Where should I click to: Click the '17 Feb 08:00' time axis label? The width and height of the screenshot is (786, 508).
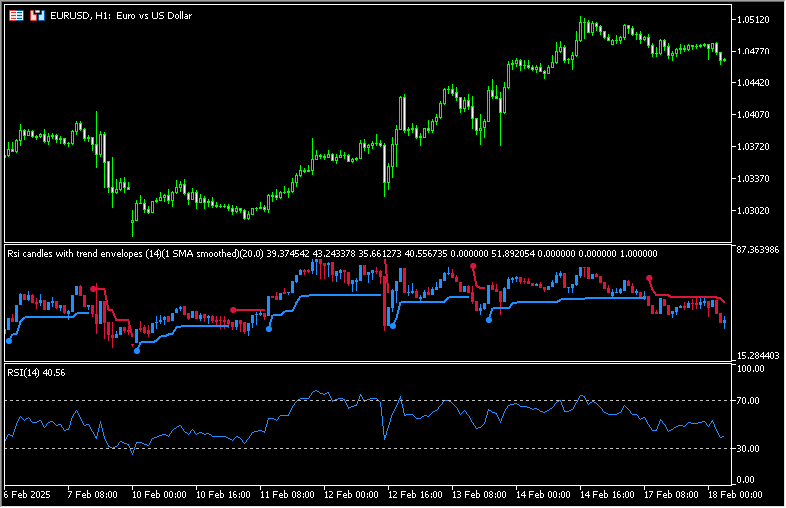(x=671, y=495)
